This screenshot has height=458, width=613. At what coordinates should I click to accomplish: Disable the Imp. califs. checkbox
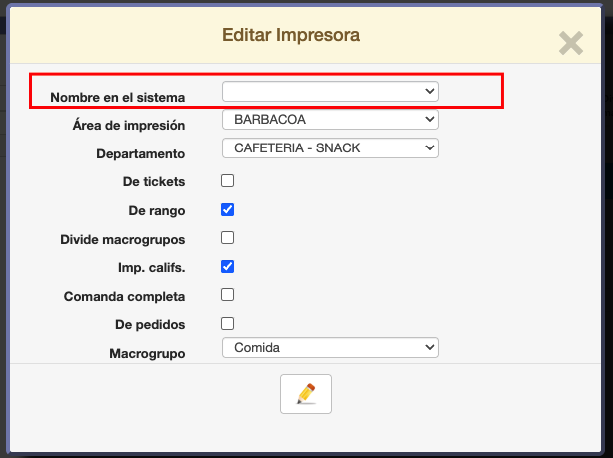[x=228, y=267]
